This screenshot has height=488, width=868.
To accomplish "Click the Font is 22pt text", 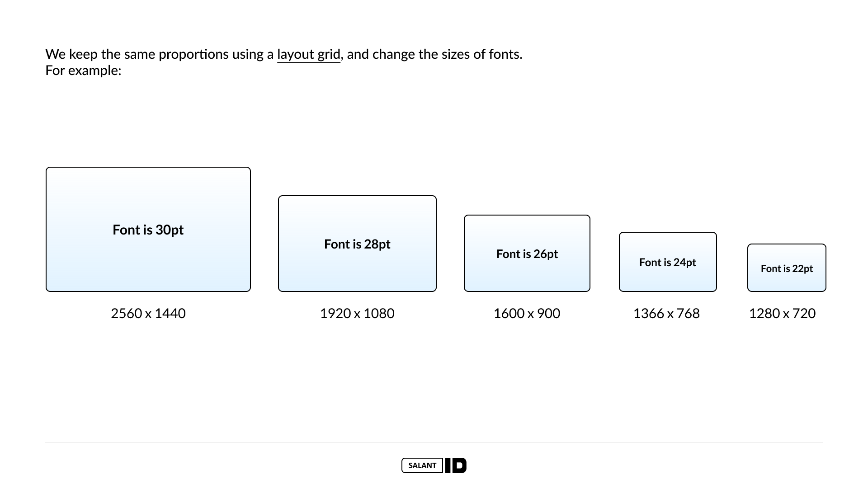I will pos(787,269).
